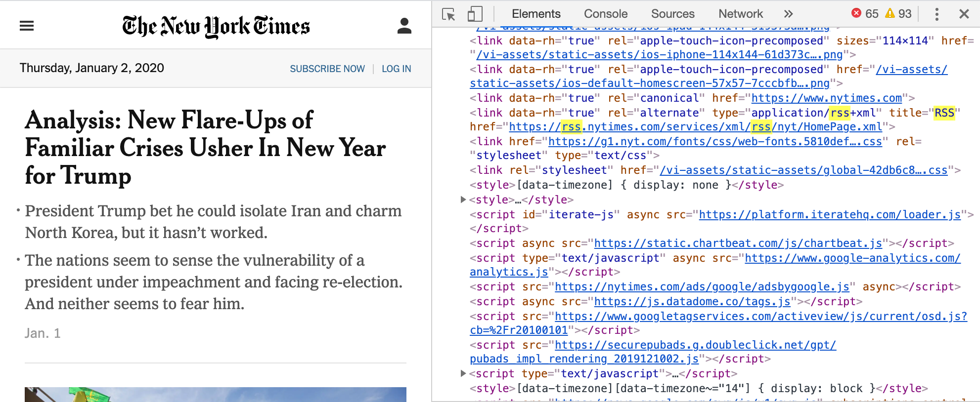Click the nations seem to sense bullet
Image resolution: width=980 pixels, height=402 pixels.
point(214,282)
